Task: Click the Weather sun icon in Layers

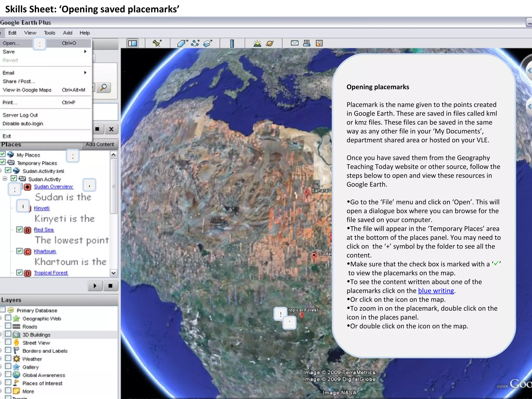Action: point(16,359)
